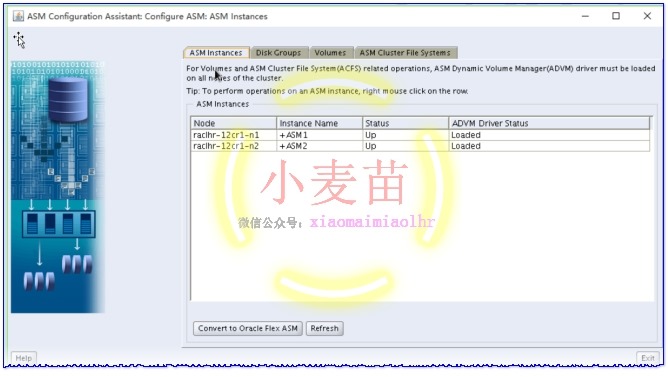Click Loaded driver status in raclhr-12cr1-n2 row
Image resolution: width=668 pixels, height=377 pixels.
click(x=549, y=146)
